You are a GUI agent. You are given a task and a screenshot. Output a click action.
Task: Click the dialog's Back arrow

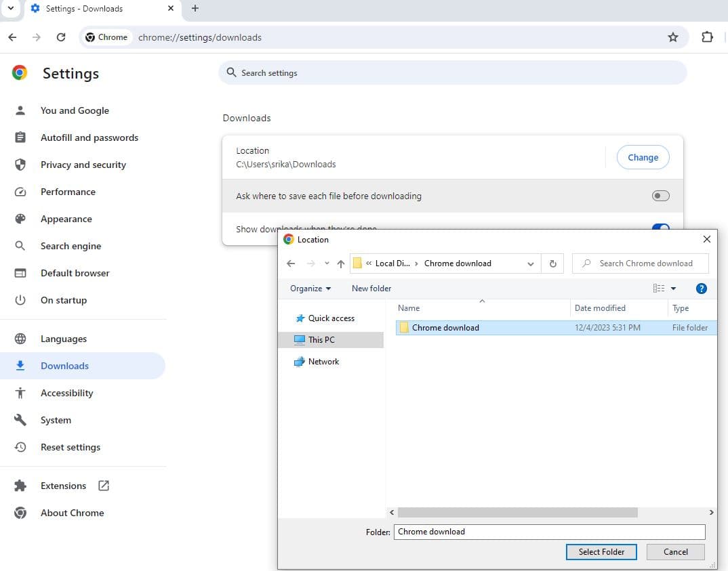coord(291,263)
